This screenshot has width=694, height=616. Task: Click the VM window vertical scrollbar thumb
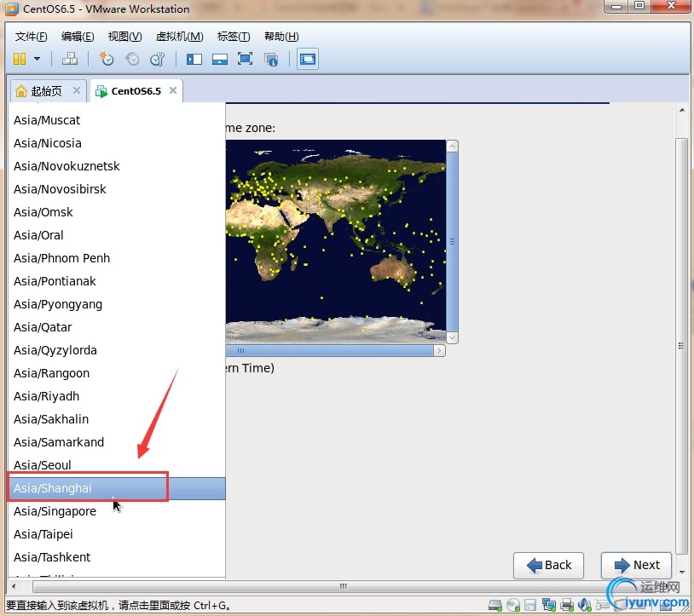pos(681,346)
